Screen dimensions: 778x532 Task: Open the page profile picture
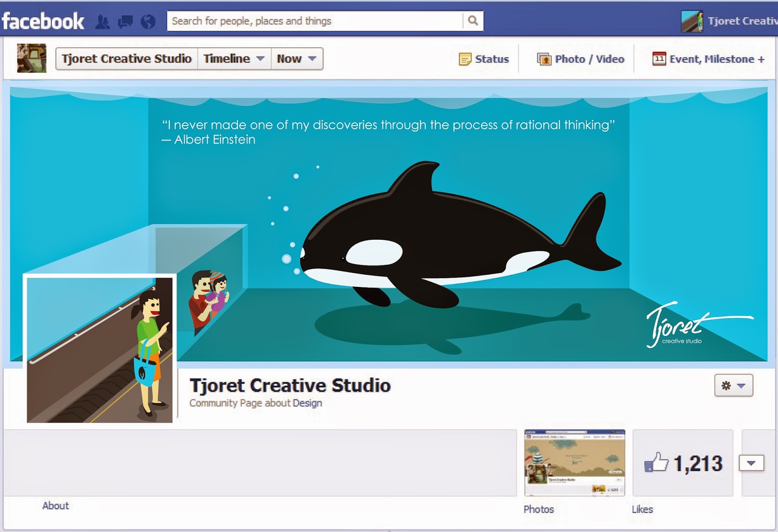100,350
